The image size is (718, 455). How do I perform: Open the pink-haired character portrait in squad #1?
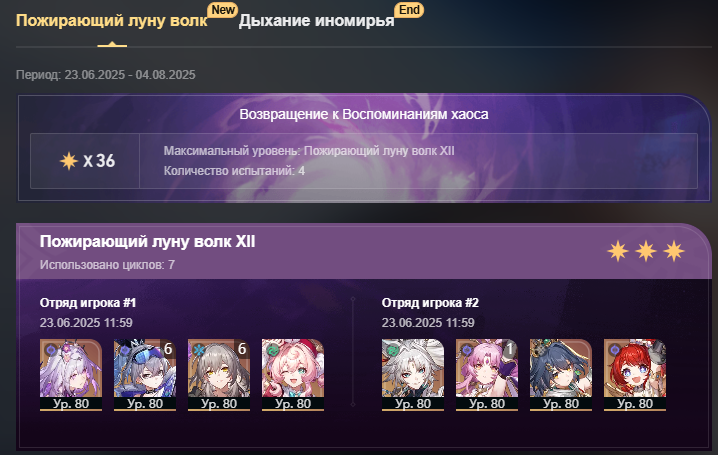(293, 375)
